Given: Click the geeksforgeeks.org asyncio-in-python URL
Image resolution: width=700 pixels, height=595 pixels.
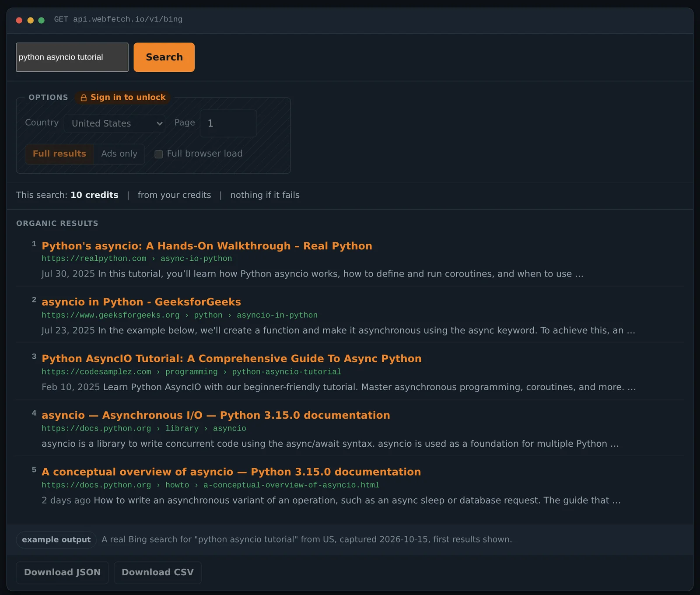Looking at the screenshot, I should click(x=180, y=315).
